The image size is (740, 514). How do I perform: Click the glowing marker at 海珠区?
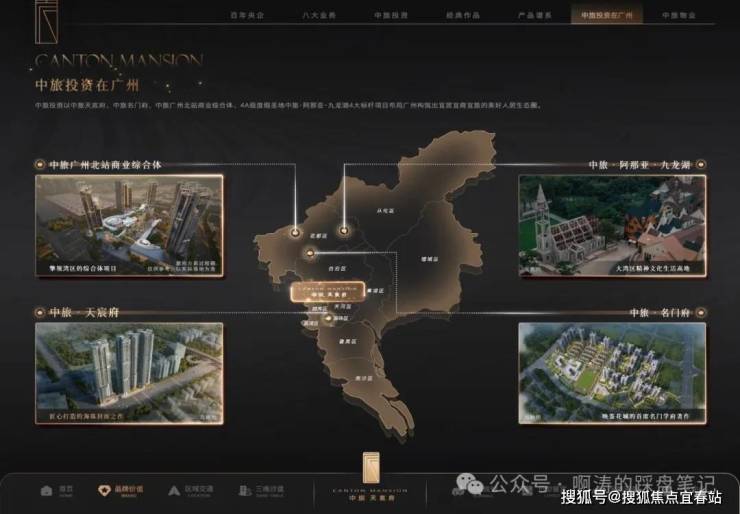[x=328, y=318]
